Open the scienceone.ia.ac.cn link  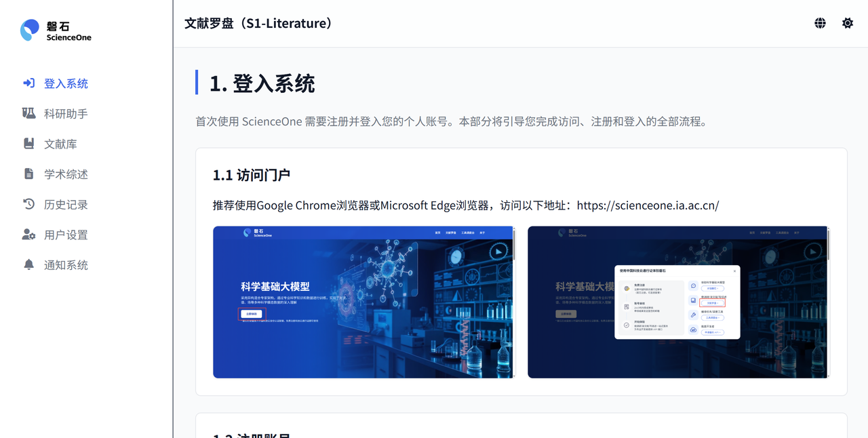tap(648, 205)
